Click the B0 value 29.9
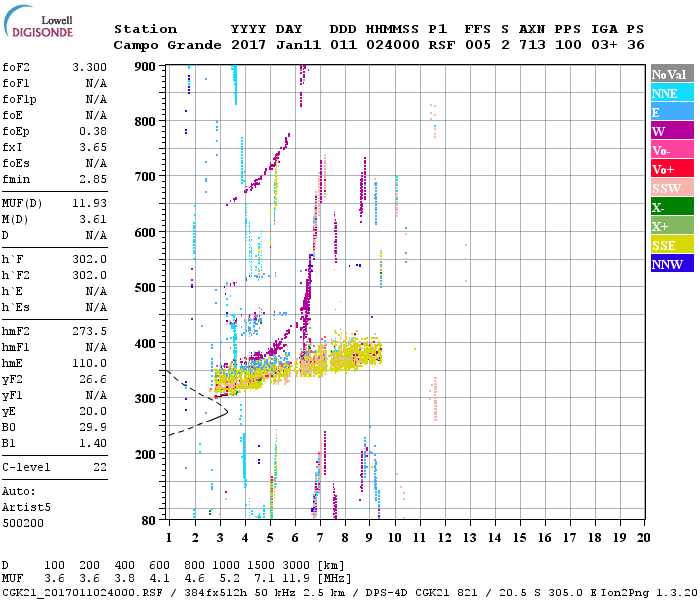This screenshot has height=600, width=700. (93, 427)
